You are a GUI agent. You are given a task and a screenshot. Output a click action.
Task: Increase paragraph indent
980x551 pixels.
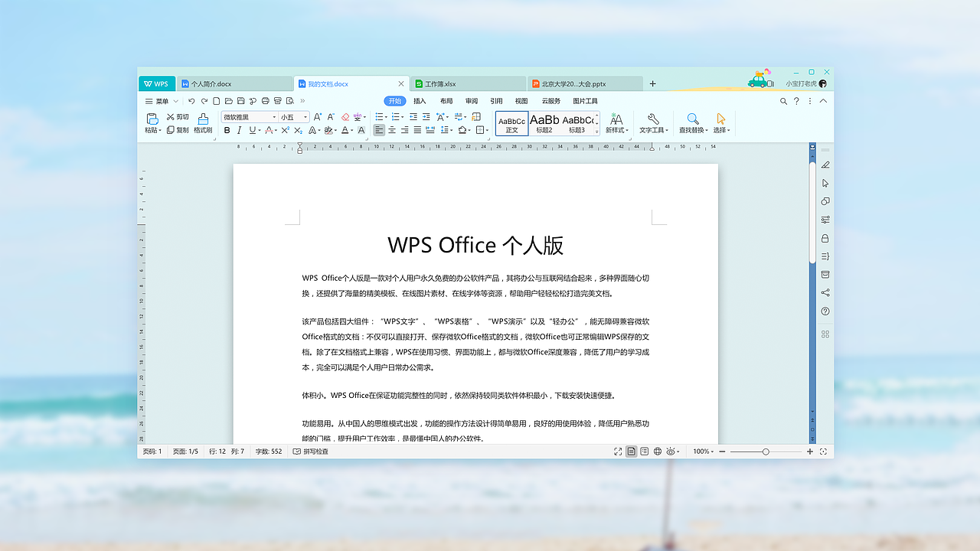tap(426, 117)
